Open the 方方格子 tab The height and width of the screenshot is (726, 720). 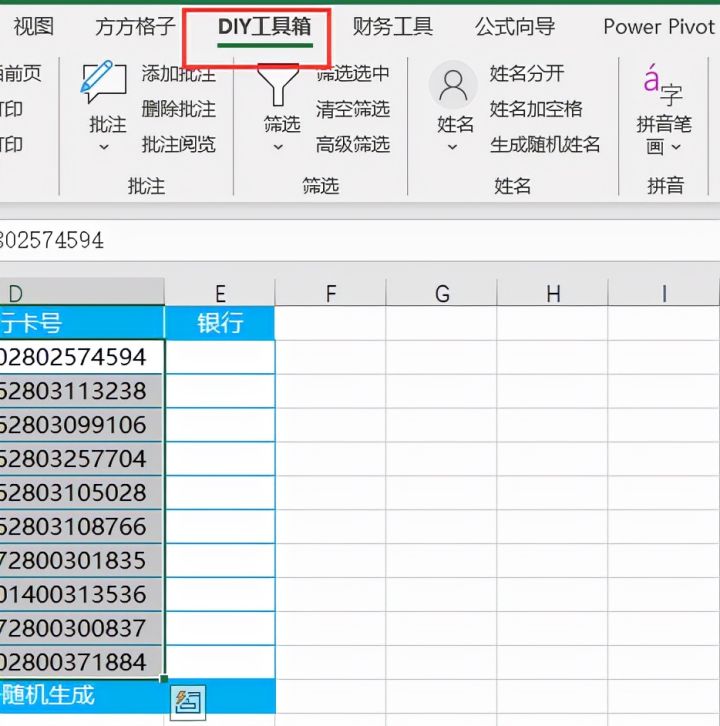pos(135,26)
